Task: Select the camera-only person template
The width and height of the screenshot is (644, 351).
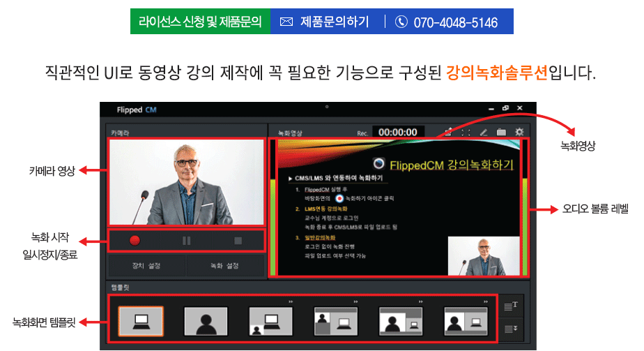Action: coord(206,321)
